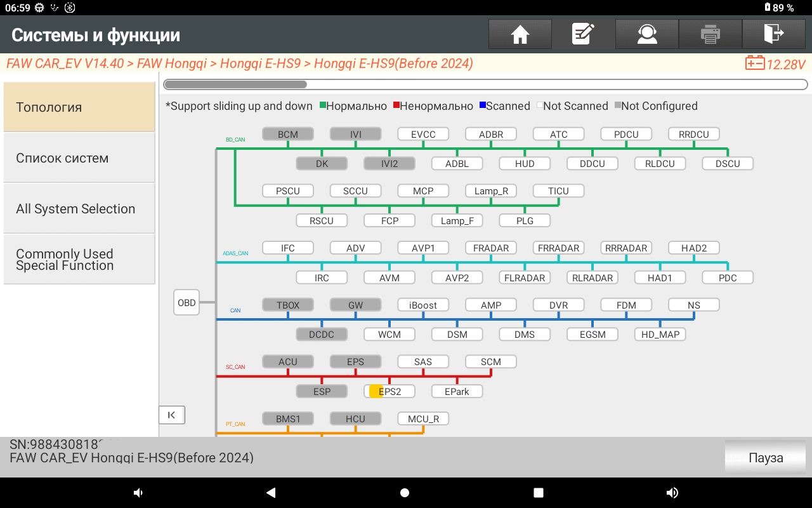Select the SAS module

(423, 361)
